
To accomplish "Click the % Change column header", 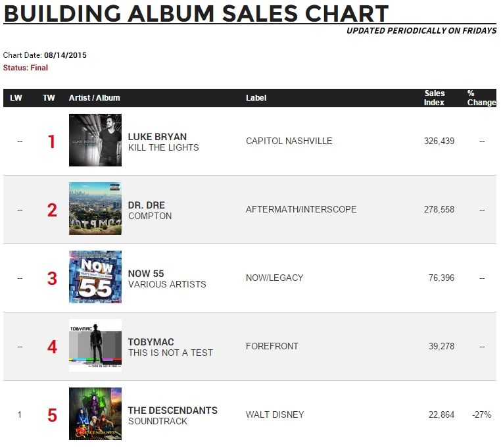I will 481,98.
